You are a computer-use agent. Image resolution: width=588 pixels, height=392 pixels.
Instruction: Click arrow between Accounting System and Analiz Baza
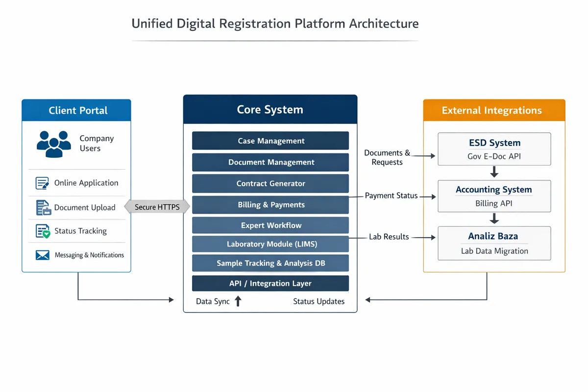(494, 219)
